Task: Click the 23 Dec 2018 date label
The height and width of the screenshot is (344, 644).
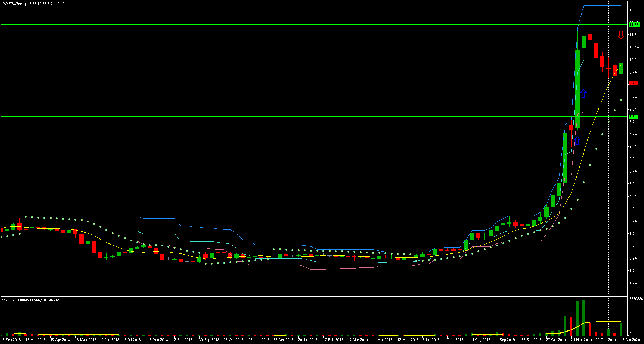Action: 283,340
